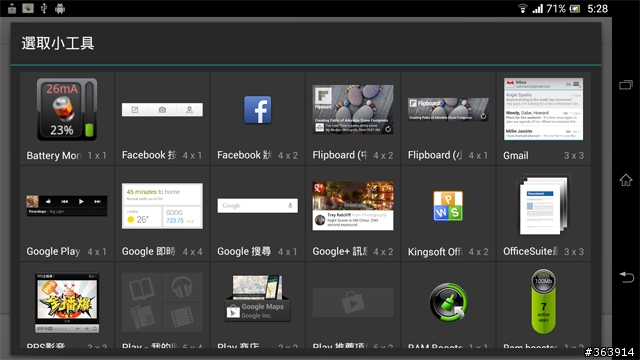640x360 pixels.
Task: Select the Flipboard 4 x 2 widget preview
Action: [353, 109]
